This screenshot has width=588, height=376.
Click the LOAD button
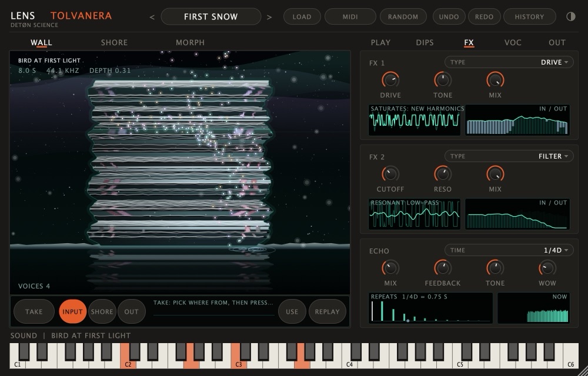[302, 17]
